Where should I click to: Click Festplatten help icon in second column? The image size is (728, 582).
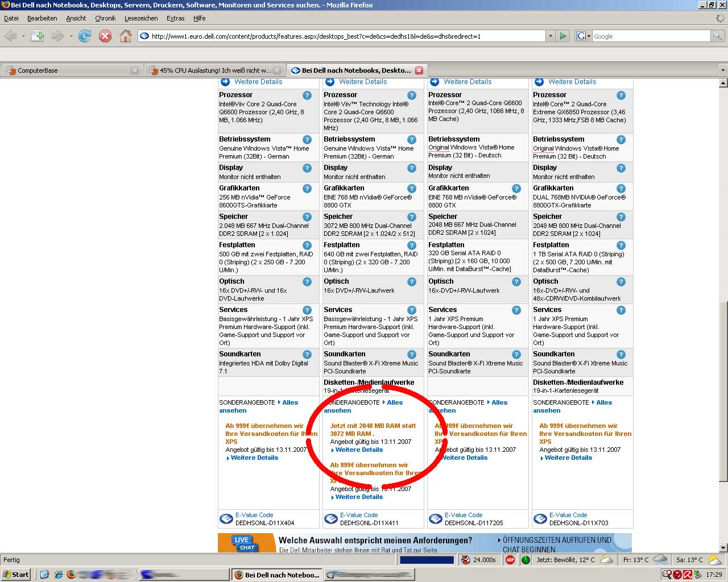coord(412,246)
